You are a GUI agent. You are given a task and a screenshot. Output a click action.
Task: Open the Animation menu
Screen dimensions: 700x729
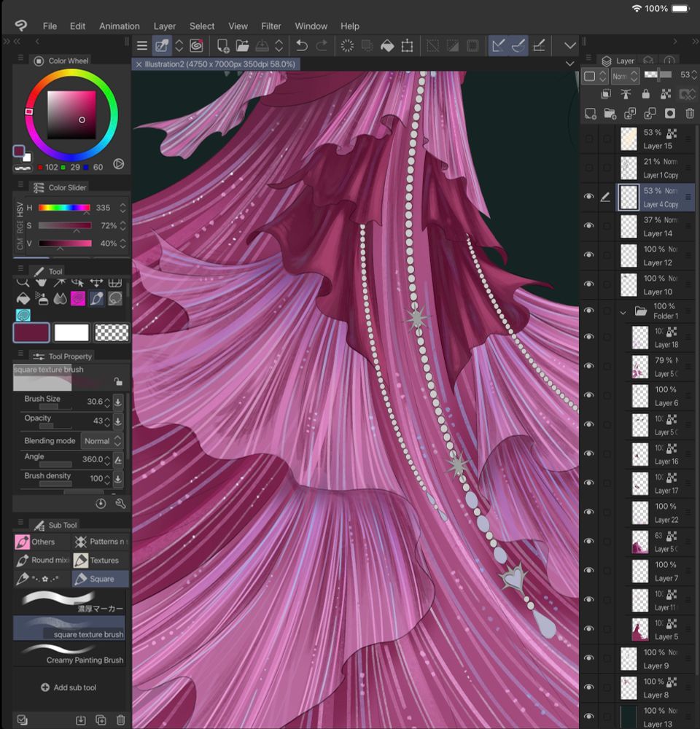click(119, 26)
